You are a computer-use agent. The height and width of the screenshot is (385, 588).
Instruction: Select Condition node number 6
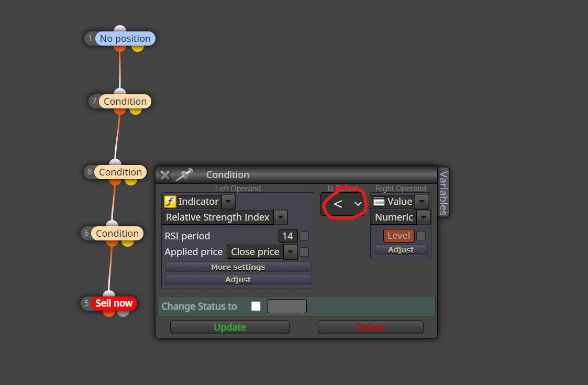point(117,234)
